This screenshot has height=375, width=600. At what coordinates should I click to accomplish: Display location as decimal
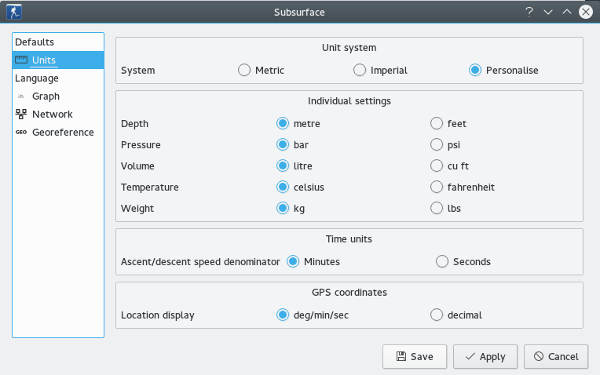coord(456,315)
